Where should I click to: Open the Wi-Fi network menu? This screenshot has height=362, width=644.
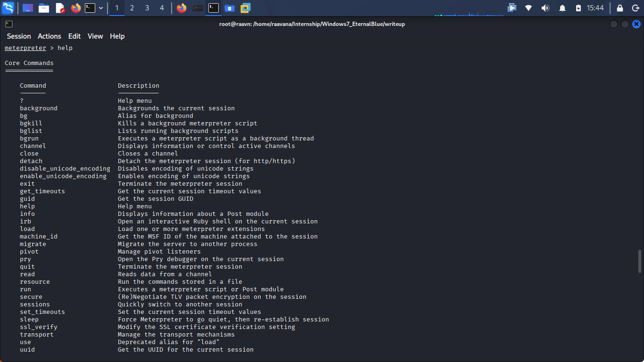coord(528,8)
